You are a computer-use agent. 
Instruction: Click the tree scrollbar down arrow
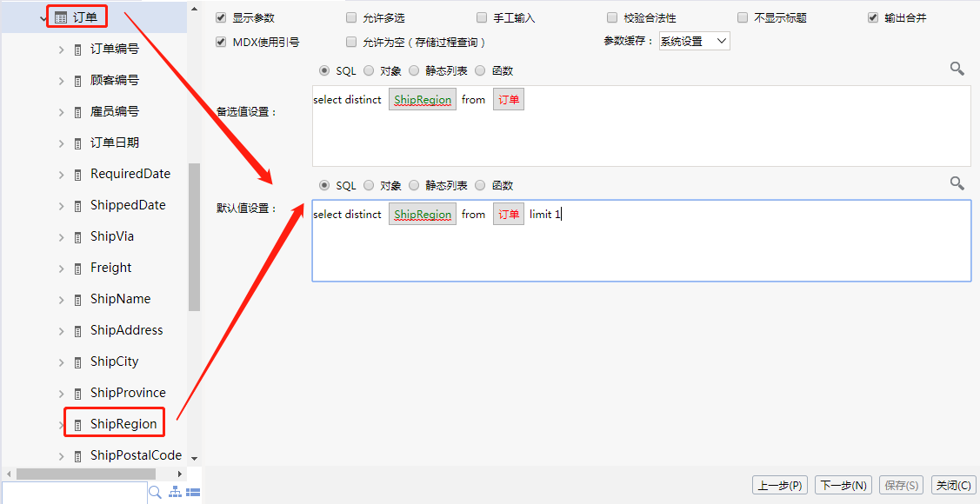194,459
